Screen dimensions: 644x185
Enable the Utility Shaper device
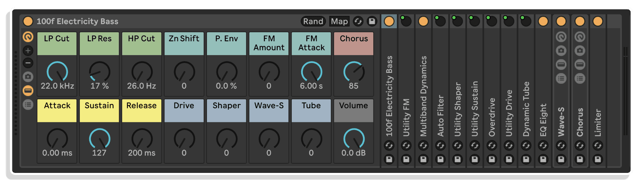coord(458,21)
